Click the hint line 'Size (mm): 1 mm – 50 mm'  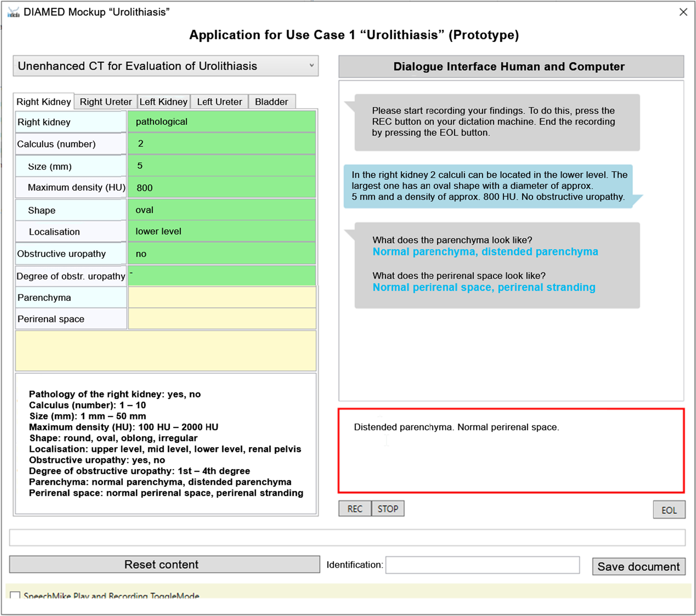pos(87,416)
